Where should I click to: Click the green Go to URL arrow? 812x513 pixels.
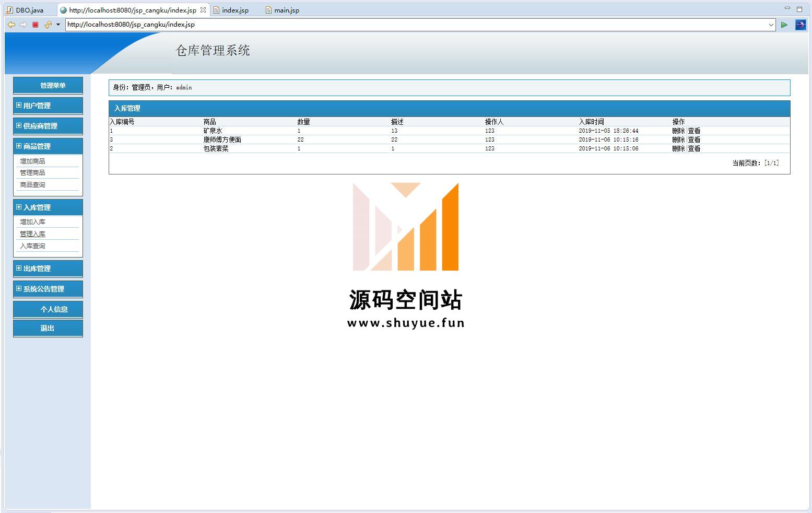(x=784, y=25)
